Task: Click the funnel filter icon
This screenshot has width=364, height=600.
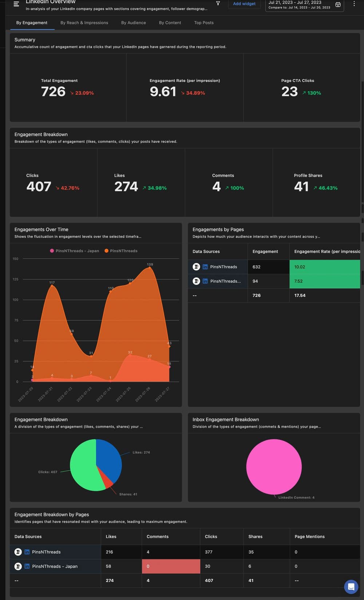Action: point(218,4)
